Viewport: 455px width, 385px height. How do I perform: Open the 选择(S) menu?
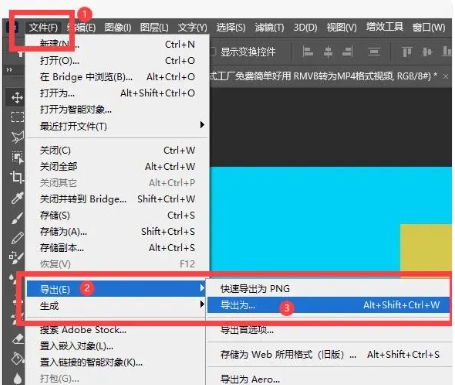[x=231, y=27]
